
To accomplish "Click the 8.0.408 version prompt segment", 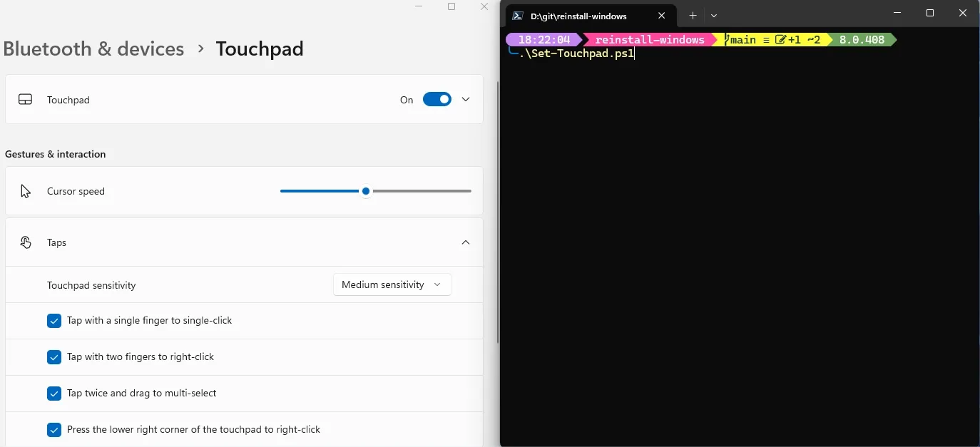I will click(x=862, y=40).
